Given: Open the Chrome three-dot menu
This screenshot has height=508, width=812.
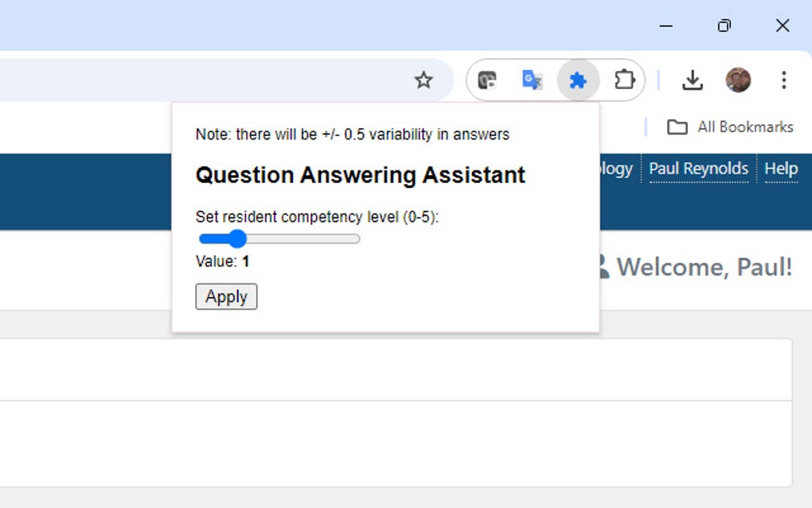Looking at the screenshot, I should click(784, 80).
